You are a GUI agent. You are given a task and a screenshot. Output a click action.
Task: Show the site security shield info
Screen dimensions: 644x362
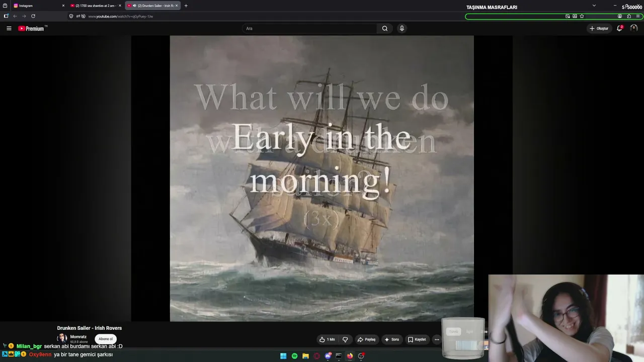pyautogui.click(x=71, y=16)
